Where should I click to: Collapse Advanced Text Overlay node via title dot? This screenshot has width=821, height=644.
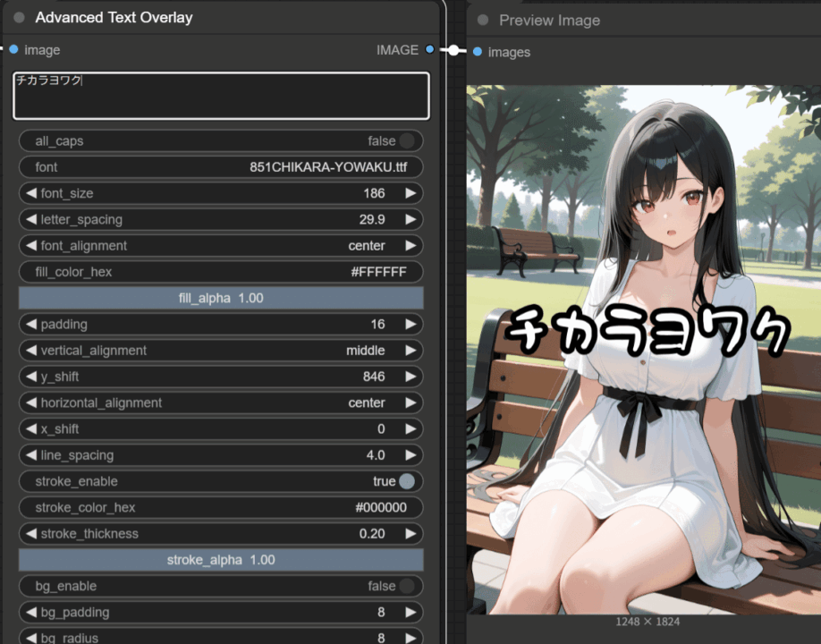[20, 17]
